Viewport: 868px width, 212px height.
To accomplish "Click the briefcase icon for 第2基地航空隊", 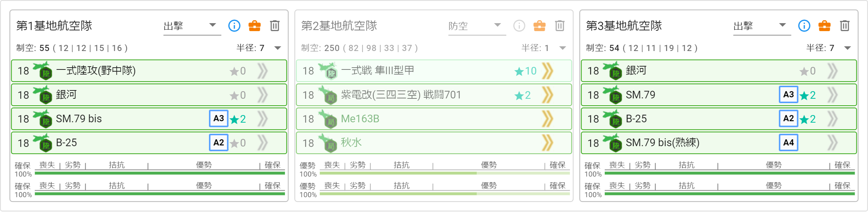I will [x=540, y=26].
